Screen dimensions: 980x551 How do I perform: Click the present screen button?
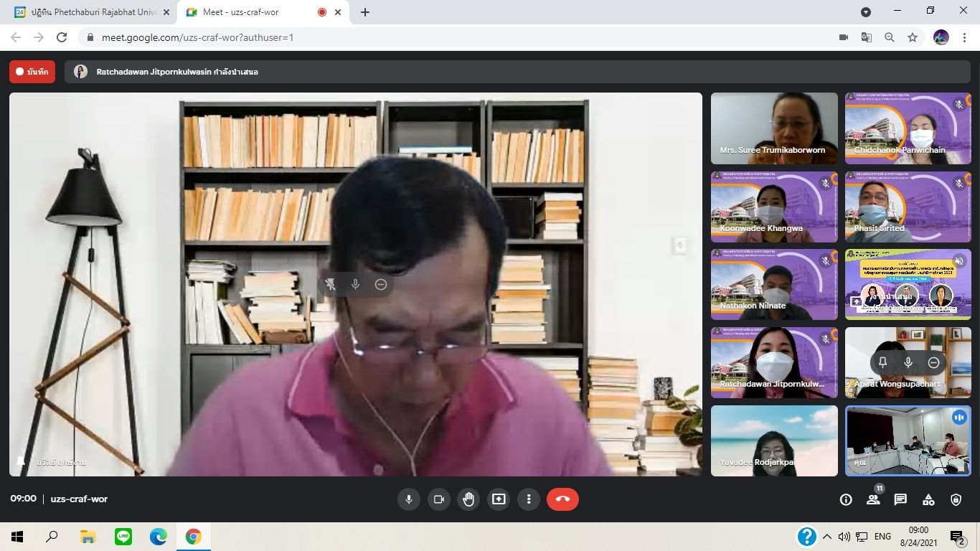(x=499, y=499)
